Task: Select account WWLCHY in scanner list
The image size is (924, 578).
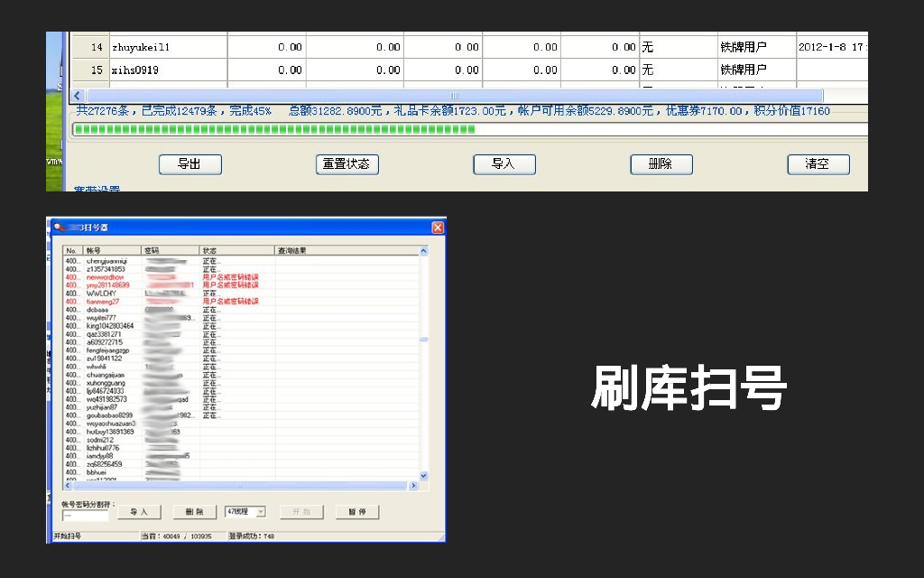Action: [x=101, y=294]
